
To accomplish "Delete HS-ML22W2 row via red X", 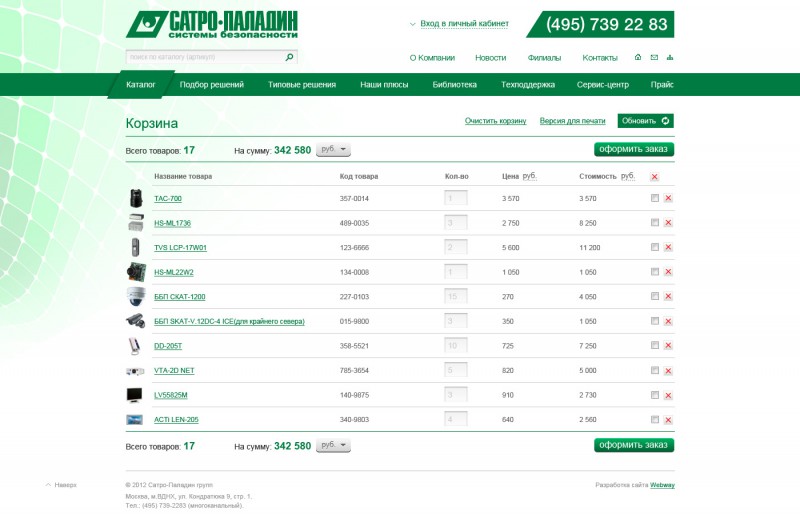I will click(668, 272).
